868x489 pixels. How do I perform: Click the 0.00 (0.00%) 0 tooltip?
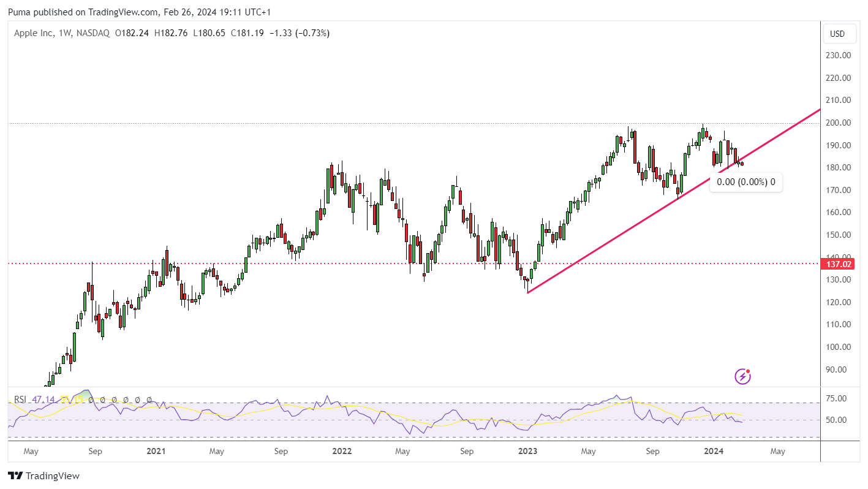click(745, 182)
